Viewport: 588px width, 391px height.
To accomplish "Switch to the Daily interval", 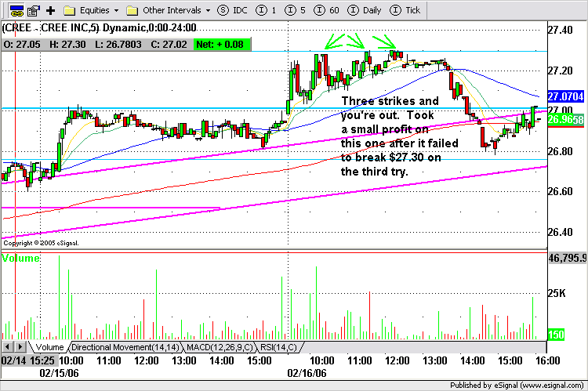I will tap(365, 10).
